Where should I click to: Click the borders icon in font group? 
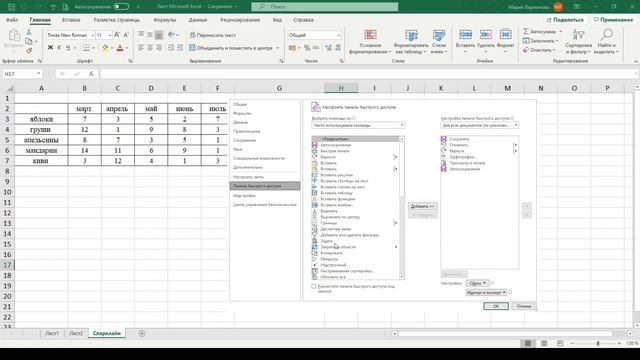(86, 48)
